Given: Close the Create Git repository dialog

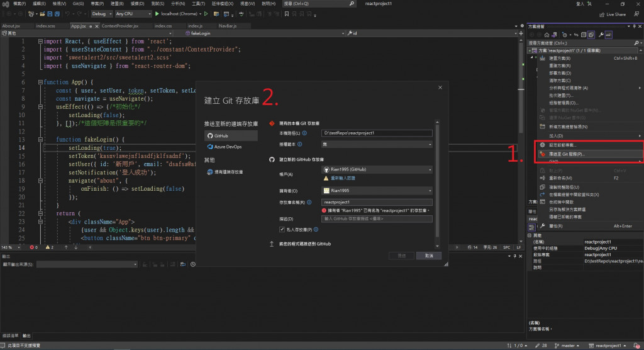Looking at the screenshot, I should click(x=440, y=87).
